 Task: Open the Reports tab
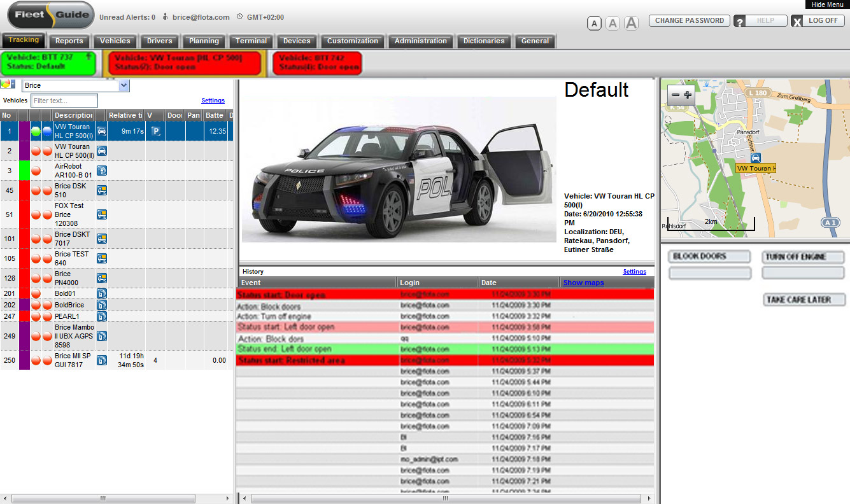click(69, 41)
